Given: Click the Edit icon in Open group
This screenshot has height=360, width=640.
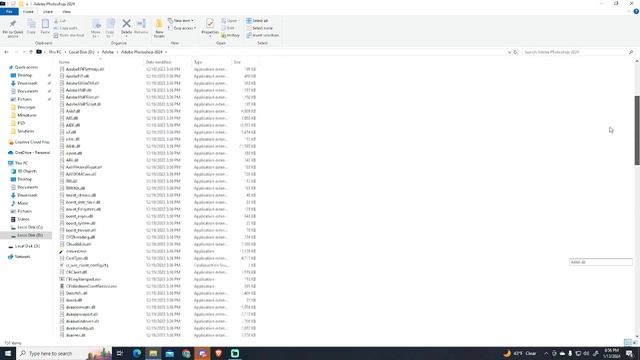Looking at the screenshot, I should (x=224, y=28).
